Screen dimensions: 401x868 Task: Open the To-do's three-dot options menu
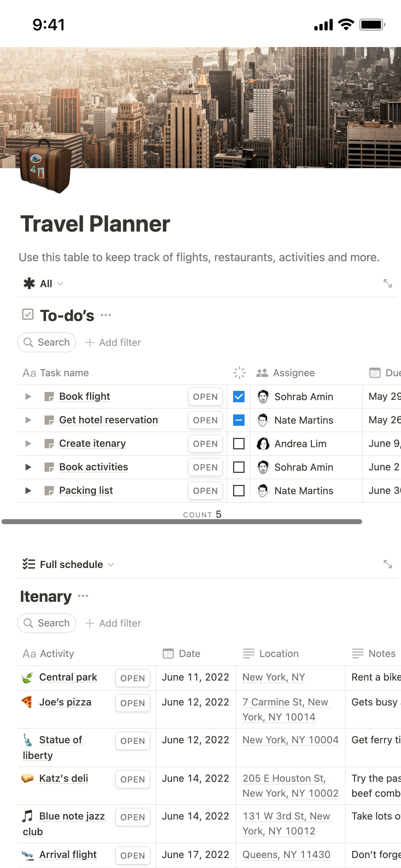click(106, 315)
